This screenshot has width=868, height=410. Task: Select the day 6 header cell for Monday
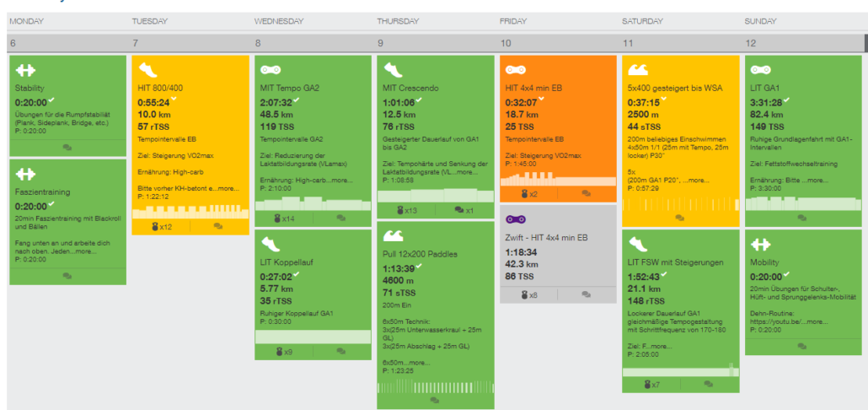67,43
